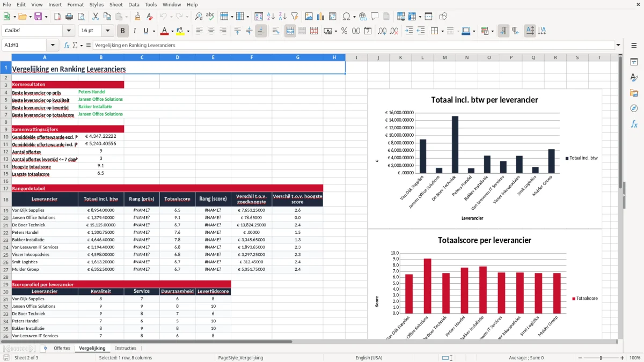Run the Spelling check icon

point(210,17)
